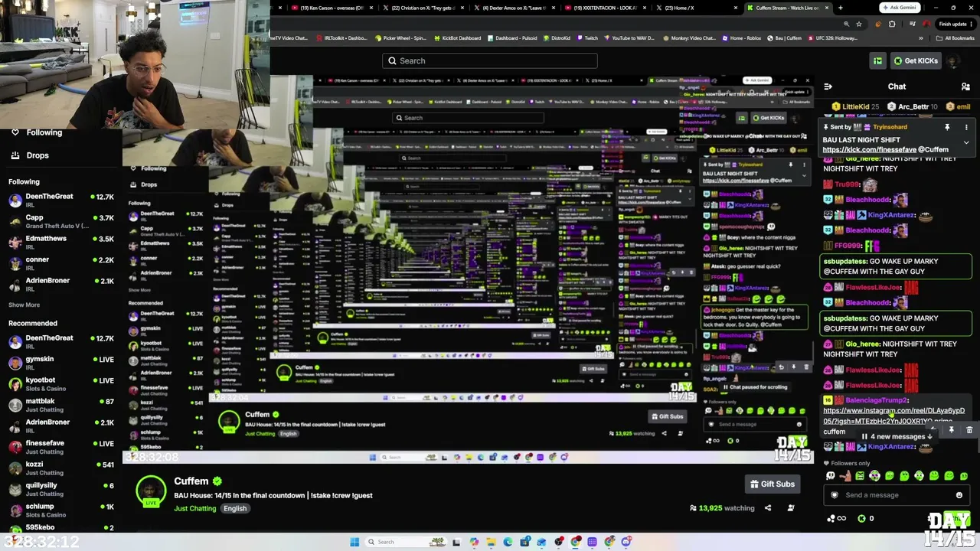Open the green icon beside Get KICKs

877,61
